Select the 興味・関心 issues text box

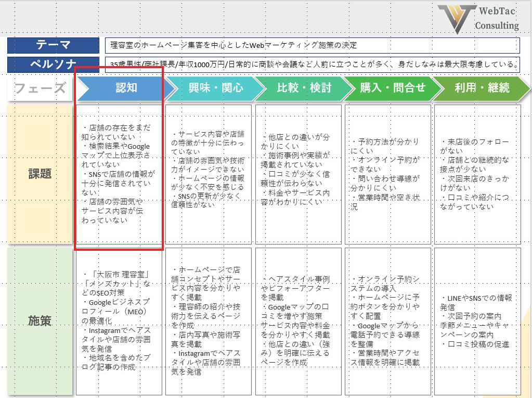tap(209, 174)
